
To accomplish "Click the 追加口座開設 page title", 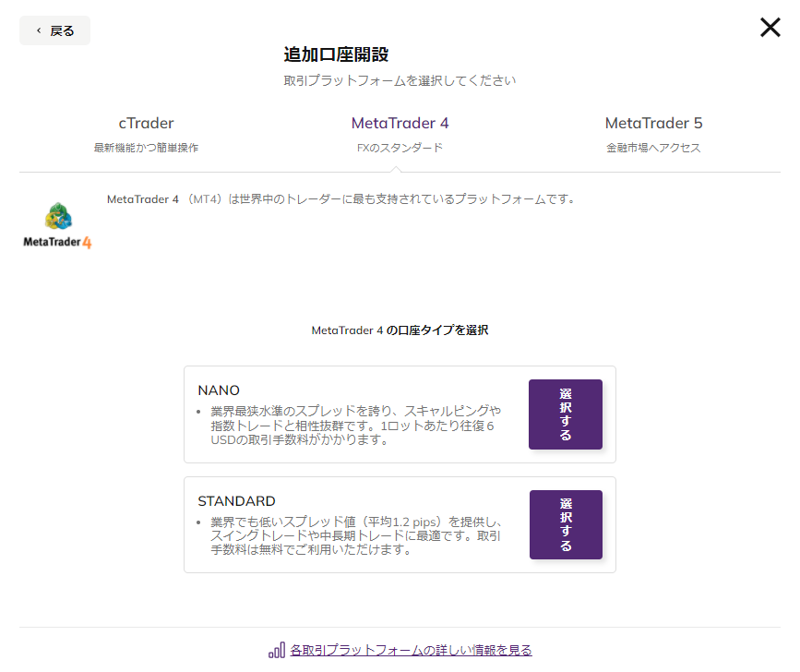I will click(x=336, y=54).
